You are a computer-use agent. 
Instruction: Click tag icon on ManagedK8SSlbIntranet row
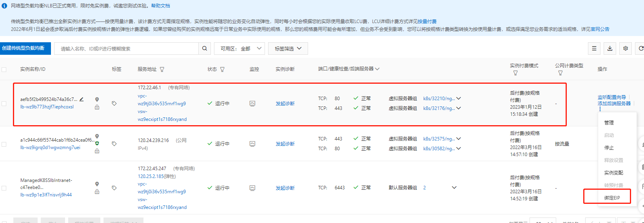coord(114,188)
